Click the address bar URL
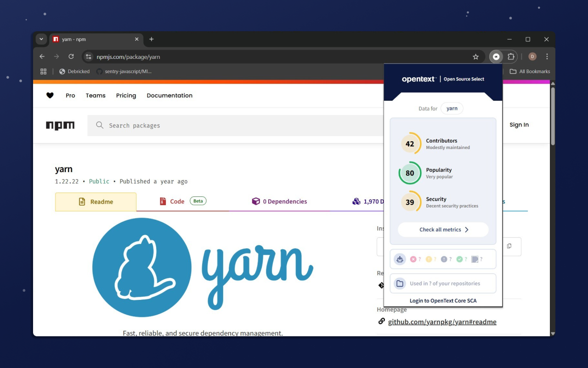The width and height of the screenshot is (588, 368). (128, 57)
